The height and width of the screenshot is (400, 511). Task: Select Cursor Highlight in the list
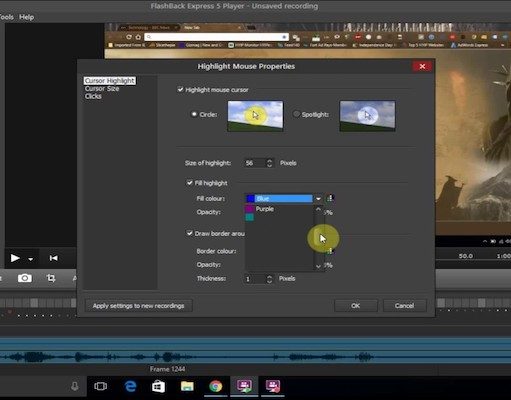pyautogui.click(x=110, y=81)
